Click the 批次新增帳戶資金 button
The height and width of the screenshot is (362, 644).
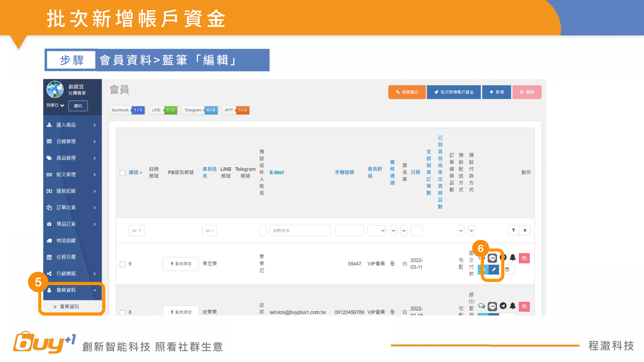[x=453, y=92]
